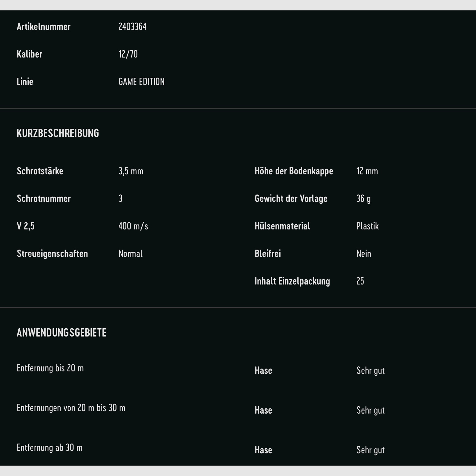Select the caliber value 12/70
This screenshot has width=476, height=476.
coord(128,54)
